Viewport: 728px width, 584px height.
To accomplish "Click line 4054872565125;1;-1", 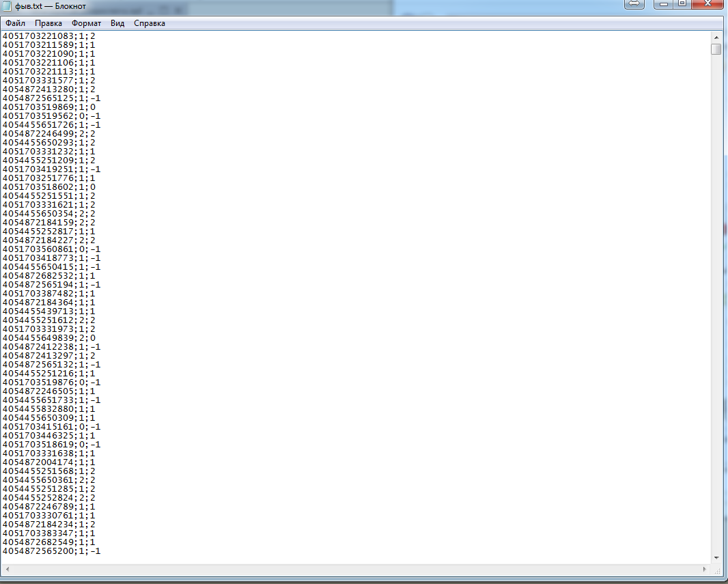I will (51, 98).
